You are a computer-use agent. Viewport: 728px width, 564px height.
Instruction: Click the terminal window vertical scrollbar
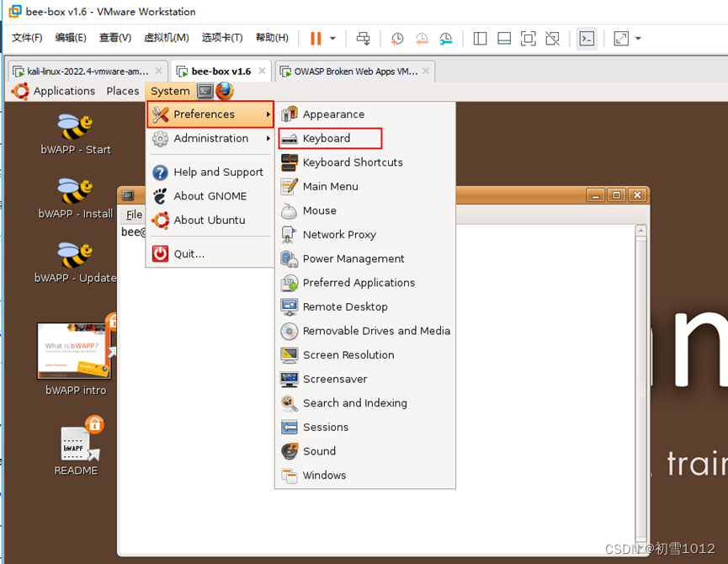point(641,387)
